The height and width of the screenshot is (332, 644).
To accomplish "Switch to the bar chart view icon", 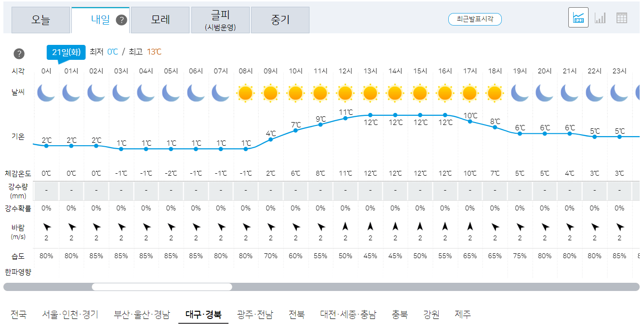I will (x=600, y=17).
